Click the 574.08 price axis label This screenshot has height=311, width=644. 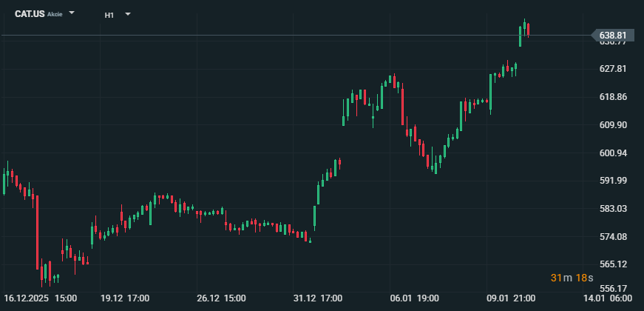coord(612,237)
